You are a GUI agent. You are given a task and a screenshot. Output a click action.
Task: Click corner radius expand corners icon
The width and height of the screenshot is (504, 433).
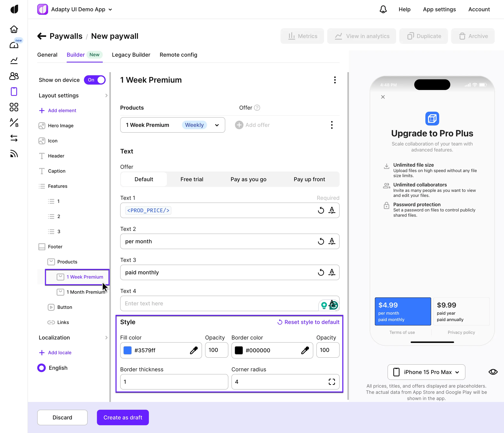[x=332, y=382]
